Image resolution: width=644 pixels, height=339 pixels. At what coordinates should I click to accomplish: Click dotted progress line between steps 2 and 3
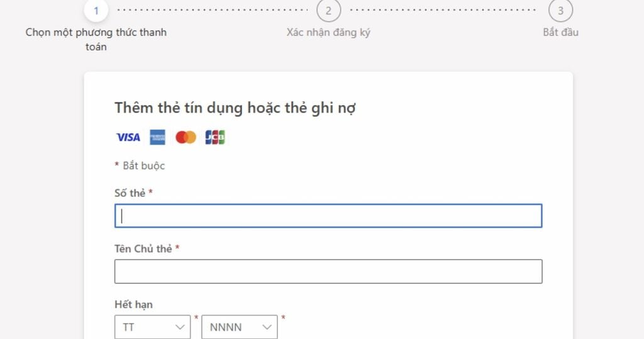pyautogui.click(x=443, y=11)
